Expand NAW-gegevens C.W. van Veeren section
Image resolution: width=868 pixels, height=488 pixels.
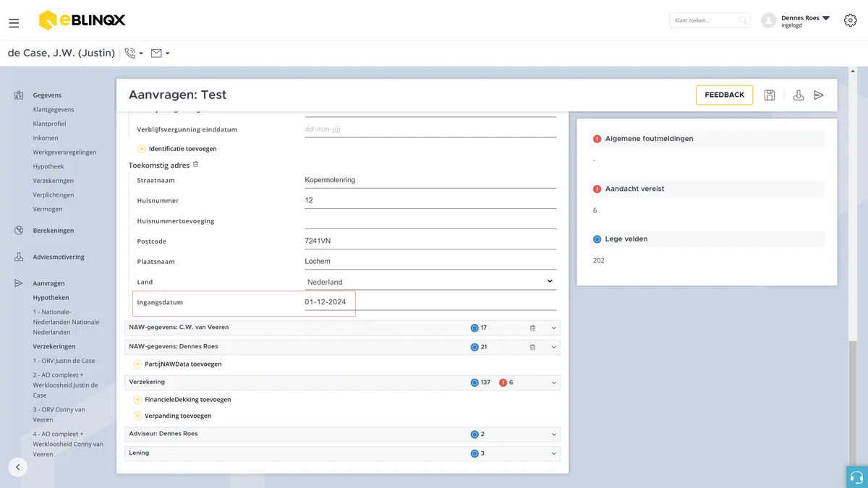click(554, 328)
